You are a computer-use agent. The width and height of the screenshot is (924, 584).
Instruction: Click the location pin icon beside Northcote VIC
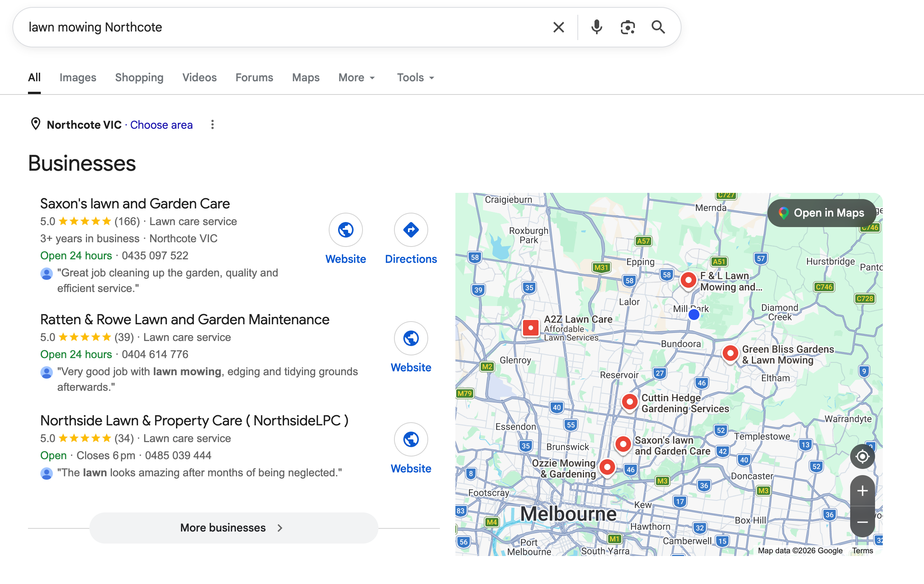[35, 124]
